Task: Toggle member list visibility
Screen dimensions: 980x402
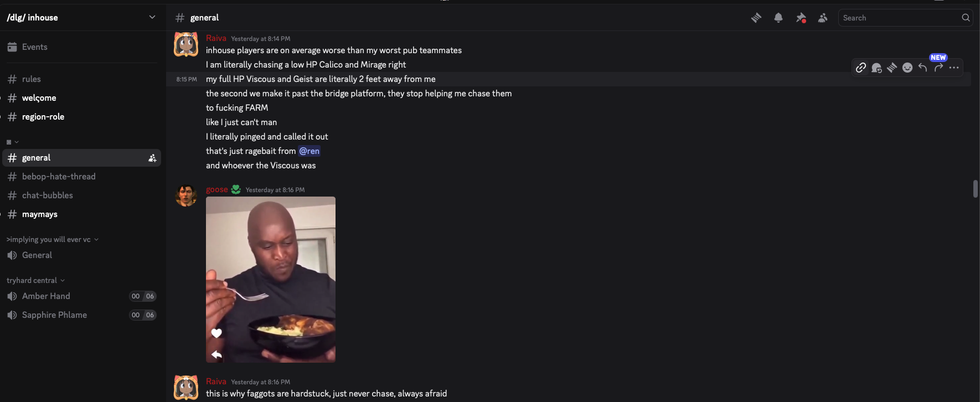Action: point(823,18)
